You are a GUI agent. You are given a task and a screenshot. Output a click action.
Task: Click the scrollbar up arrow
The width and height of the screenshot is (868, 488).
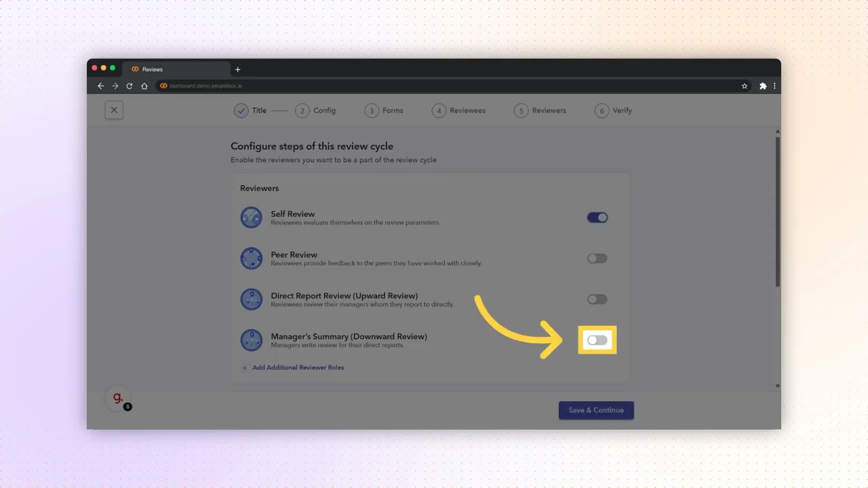tap(778, 131)
